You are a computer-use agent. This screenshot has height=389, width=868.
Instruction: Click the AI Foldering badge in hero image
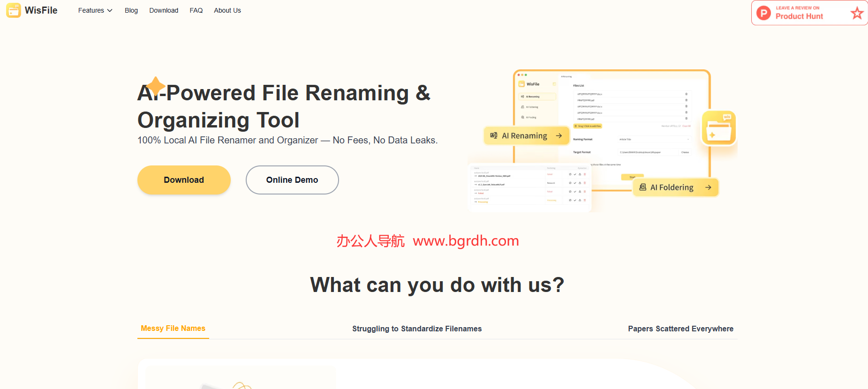(x=675, y=187)
